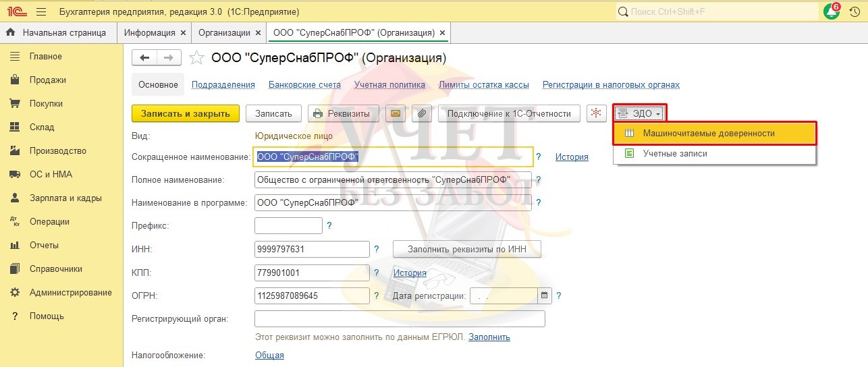
Task: Click the red dotted service icon button
Action: [597, 114]
